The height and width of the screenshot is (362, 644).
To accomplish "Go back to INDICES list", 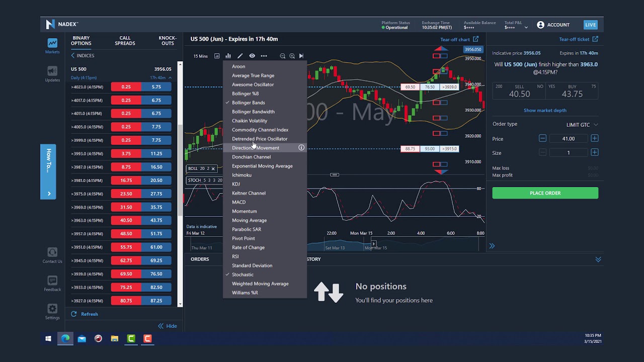I will point(83,55).
